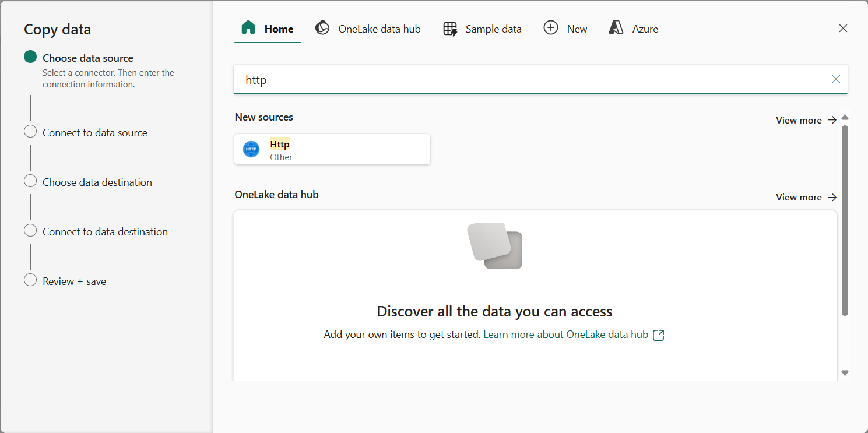Image resolution: width=868 pixels, height=433 pixels.
Task: Open the Azure tab
Action: [634, 29]
